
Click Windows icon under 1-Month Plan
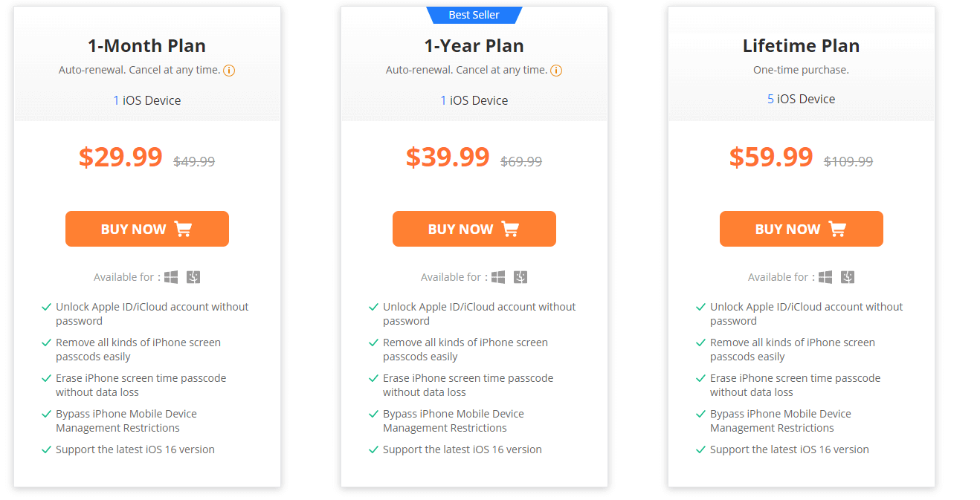(x=171, y=277)
